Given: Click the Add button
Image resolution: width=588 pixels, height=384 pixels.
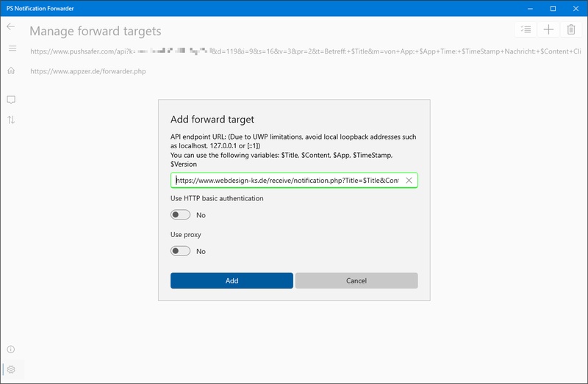Looking at the screenshot, I should coord(232,280).
